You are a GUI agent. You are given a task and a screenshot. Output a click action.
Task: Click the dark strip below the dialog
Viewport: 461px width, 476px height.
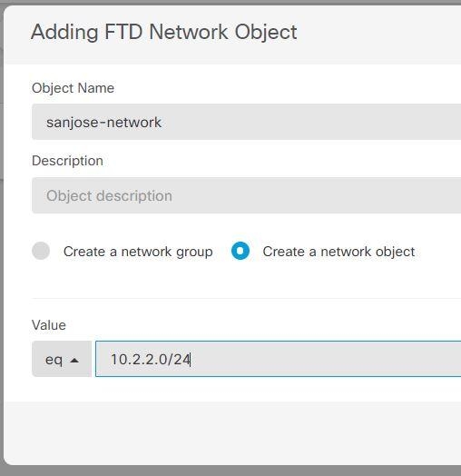(230, 471)
